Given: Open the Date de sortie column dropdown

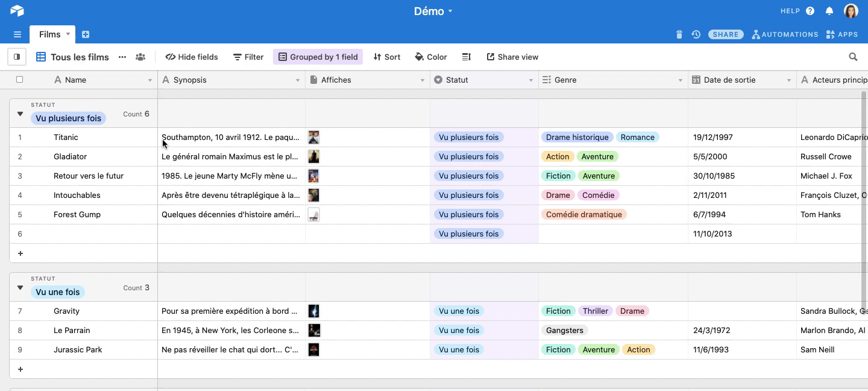Looking at the screenshot, I should click(x=789, y=80).
